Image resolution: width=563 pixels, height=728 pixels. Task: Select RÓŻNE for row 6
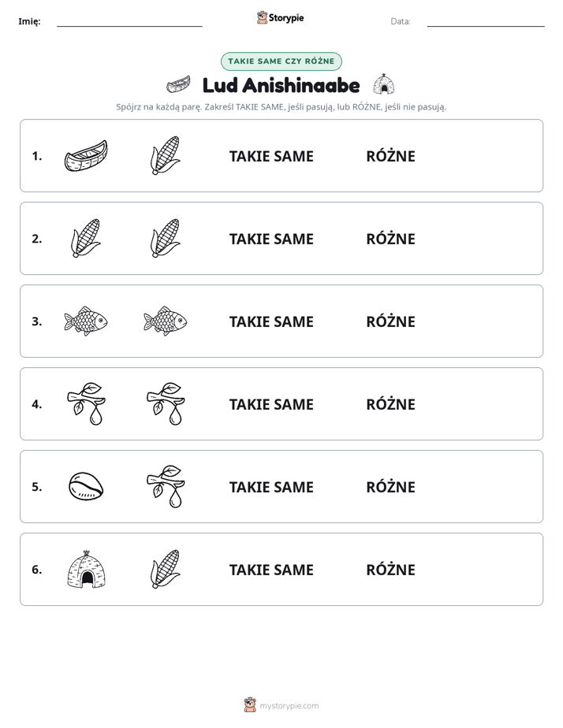[x=390, y=570]
